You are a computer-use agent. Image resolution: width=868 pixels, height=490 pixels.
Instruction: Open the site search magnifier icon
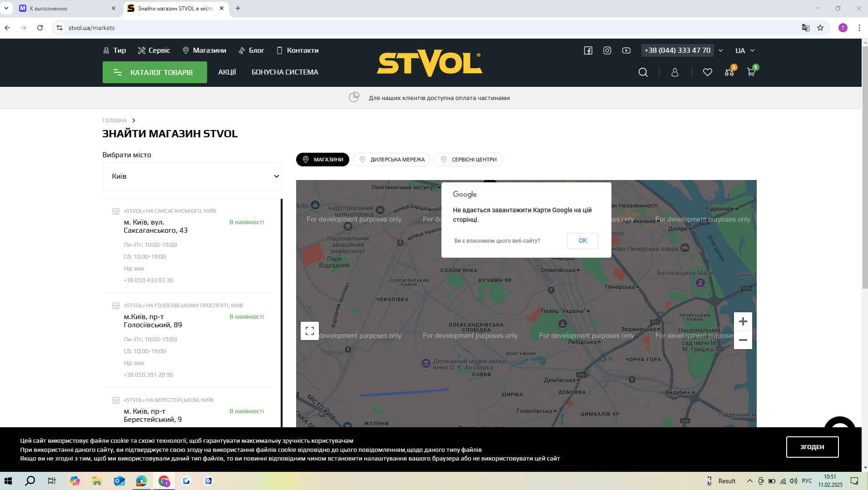click(x=643, y=72)
